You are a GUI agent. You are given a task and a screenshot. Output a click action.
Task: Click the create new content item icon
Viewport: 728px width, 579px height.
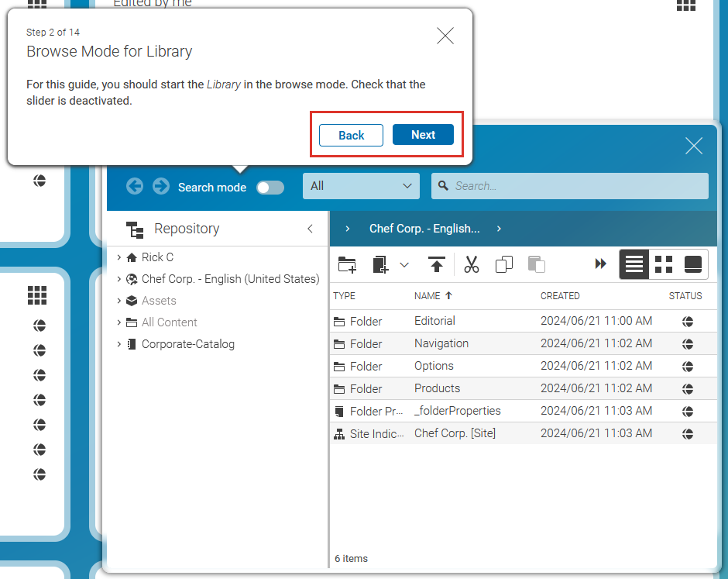[380, 264]
